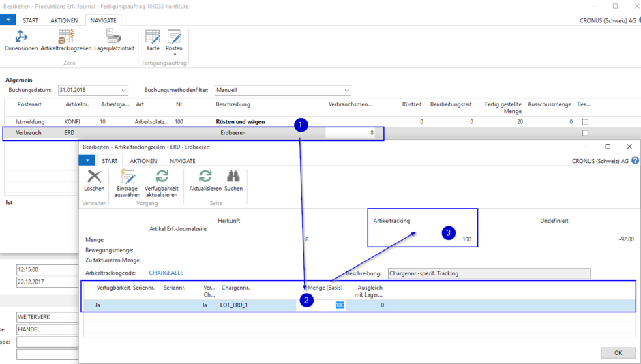The height and width of the screenshot is (364, 641).
Task: Maximize the Artikeltrackingzeilen window
Action: tap(608, 147)
